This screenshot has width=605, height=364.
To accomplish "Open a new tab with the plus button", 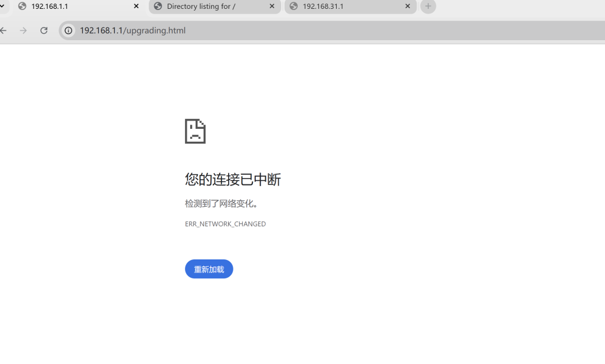I will point(428,6).
